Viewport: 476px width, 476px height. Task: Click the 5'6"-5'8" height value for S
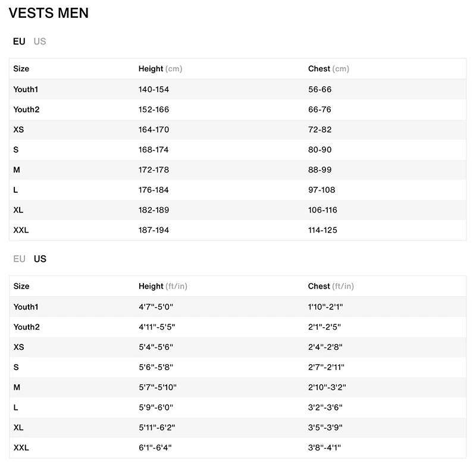pyautogui.click(x=155, y=367)
